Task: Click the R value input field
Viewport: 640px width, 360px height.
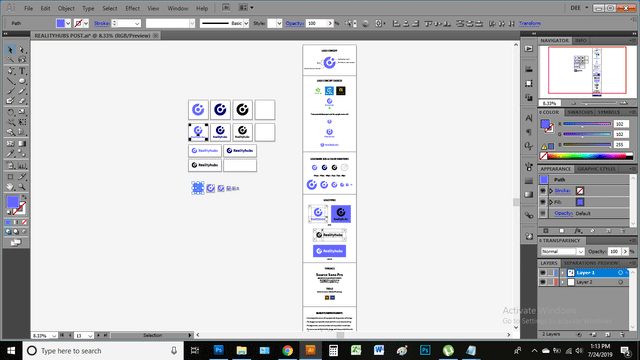Action: (x=621, y=124)
